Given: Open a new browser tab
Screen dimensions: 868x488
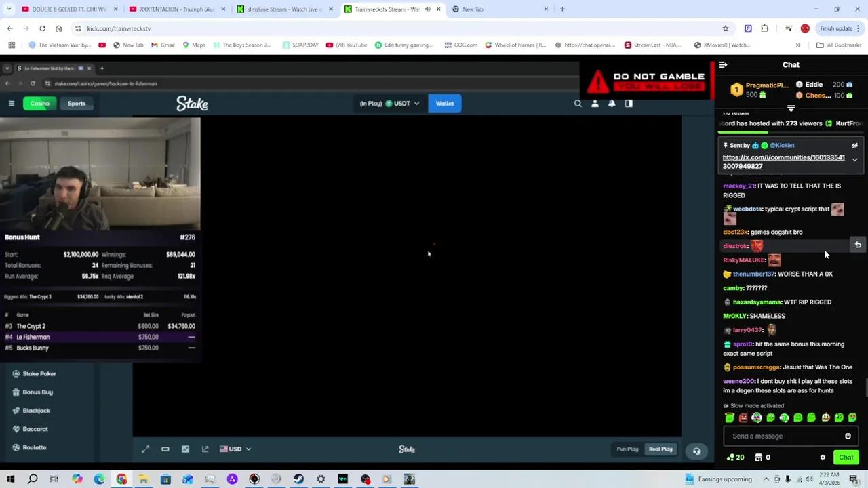Looking at the screenshot, I should point(562,9).
